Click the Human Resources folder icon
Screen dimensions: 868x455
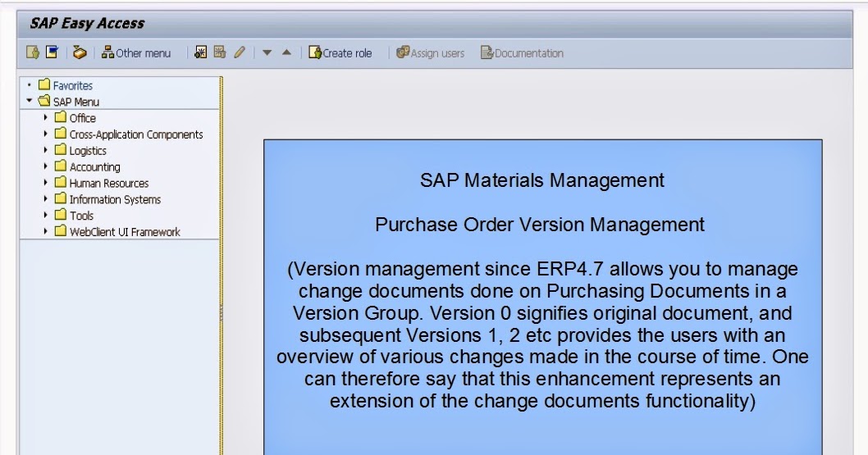point(61,182)
